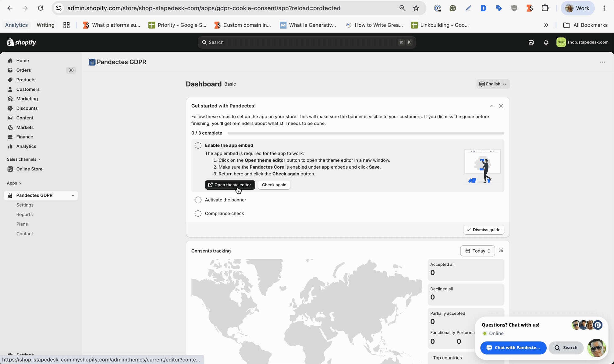Go to Home in the sidebar
Viewport: 614px width, 364px height.
(x=23, y=61)
